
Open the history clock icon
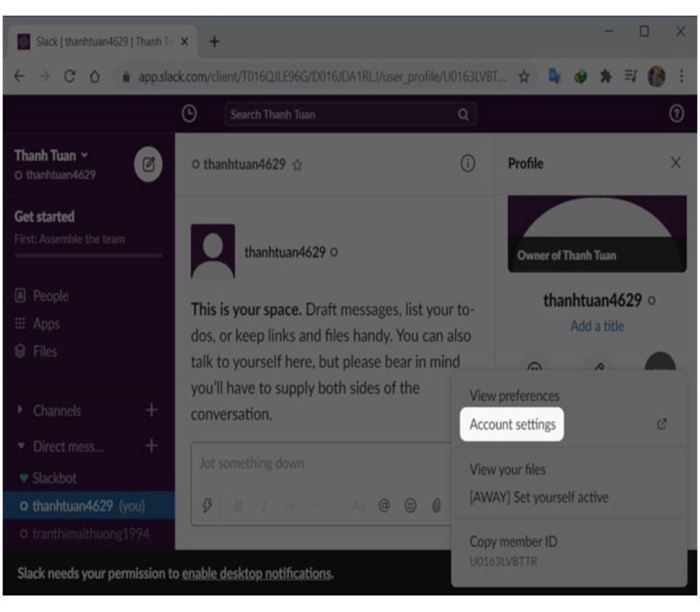189,114
